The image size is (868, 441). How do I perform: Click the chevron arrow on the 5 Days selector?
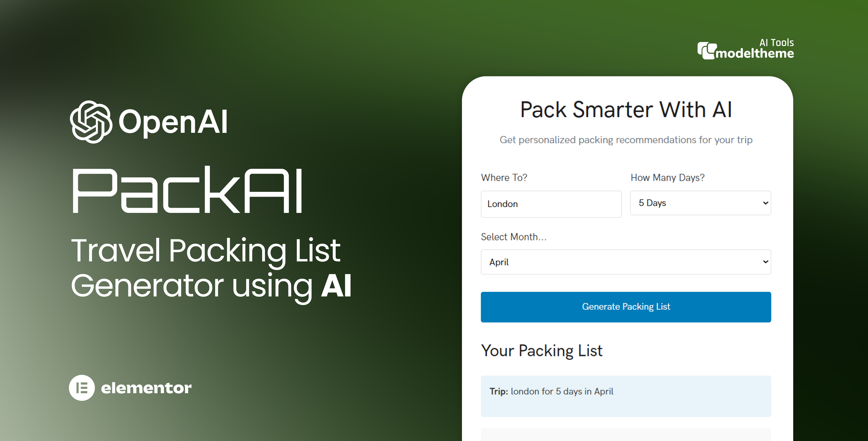tap(766, 203)
